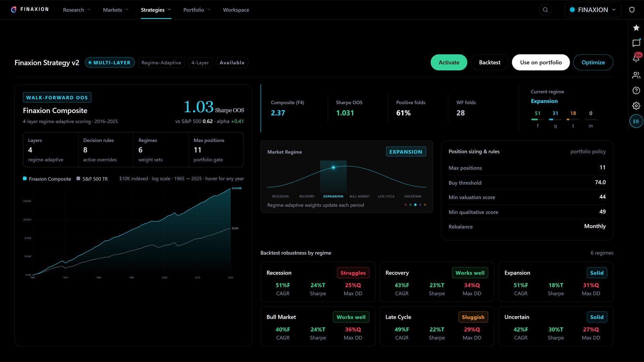The height and width of the screenshot is (362, 644).
Task: Open the help question mark icon
Action: point(636,90)
